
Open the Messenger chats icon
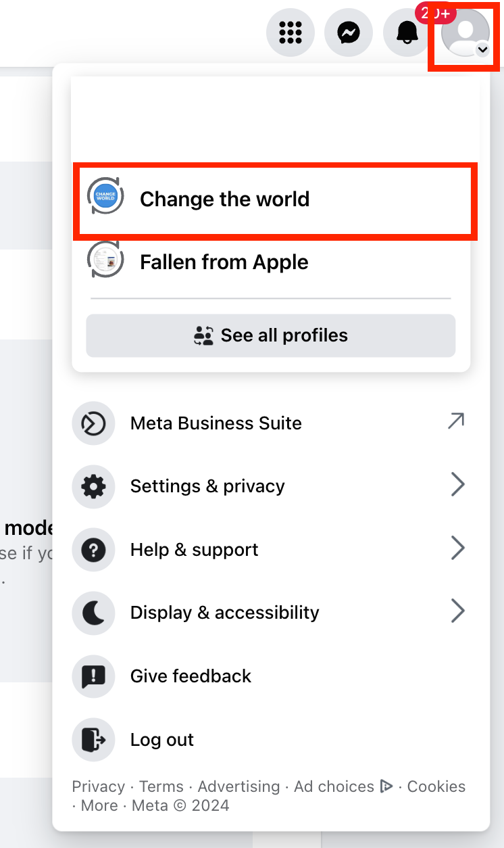[349, 32]
